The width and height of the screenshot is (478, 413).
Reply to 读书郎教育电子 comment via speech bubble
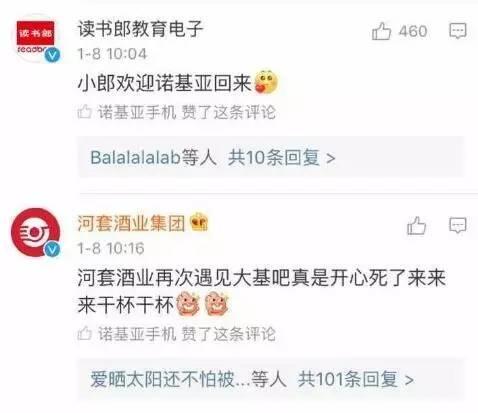click(x=458, y=31)
